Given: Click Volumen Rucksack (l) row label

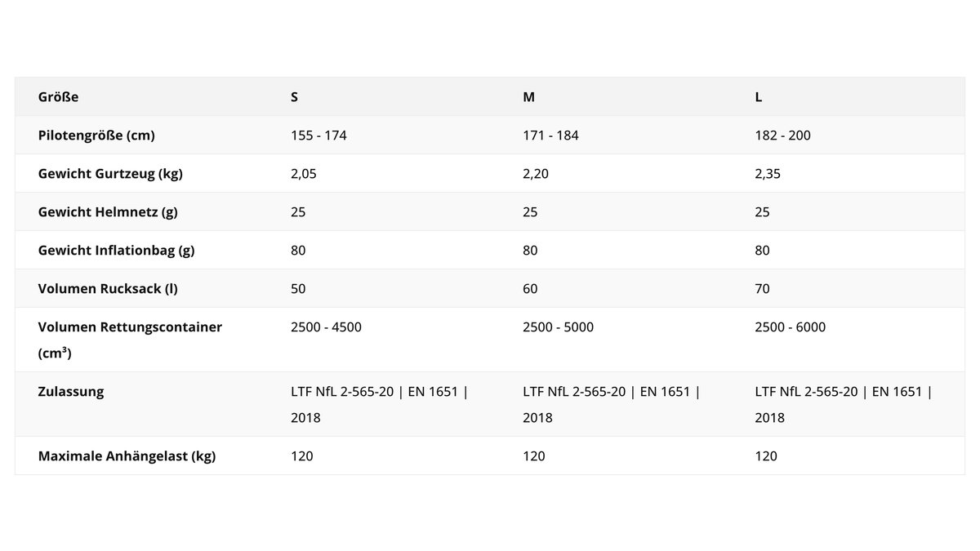Looking at the screenshot, I should (x=108, y=289).
